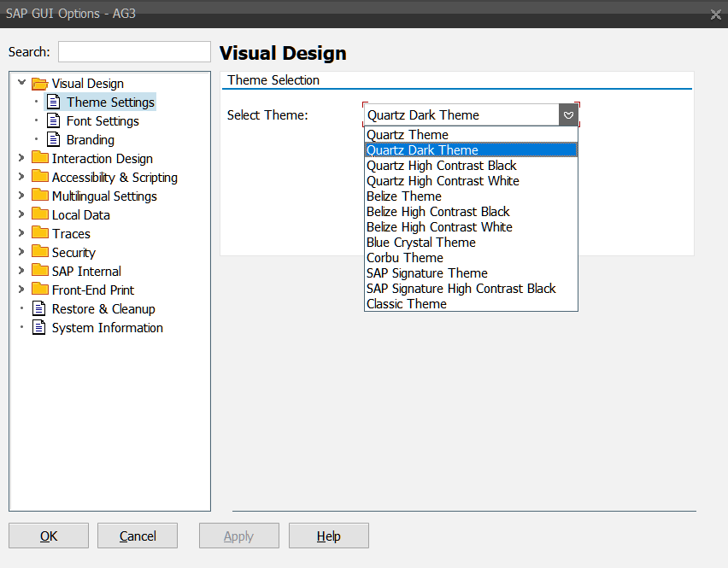Select System Information tree item label
The image size is (728, 568).
tap(108, 328)
